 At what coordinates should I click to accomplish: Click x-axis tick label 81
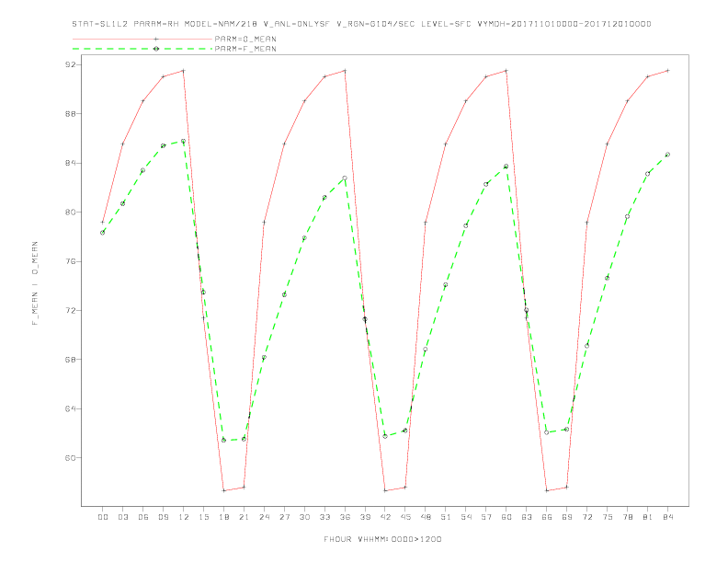point(648,517)
